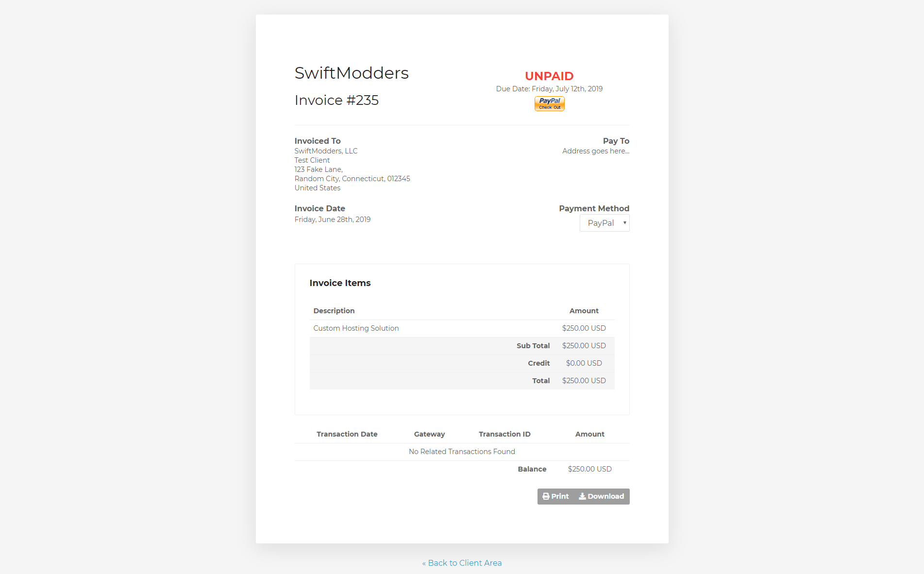Click the Sub Total label

coord(533,346)
